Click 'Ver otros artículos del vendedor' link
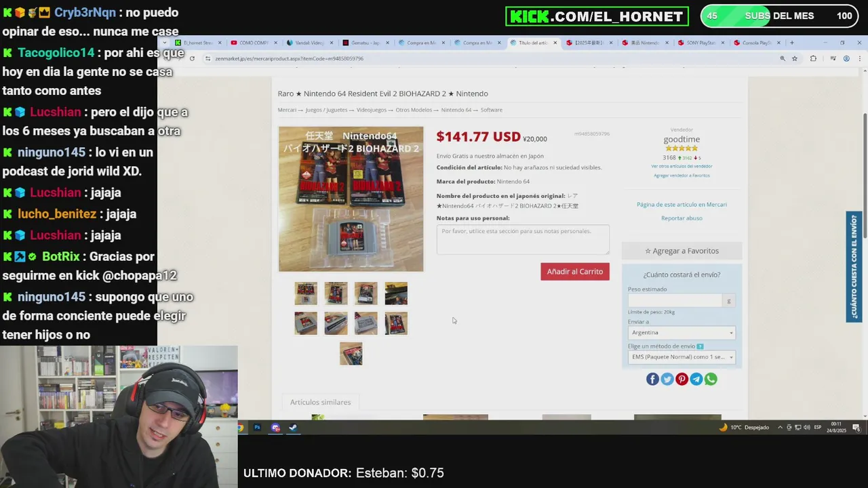Image resolution: width=868 pixels, height=488 pixels. (682, 166)
